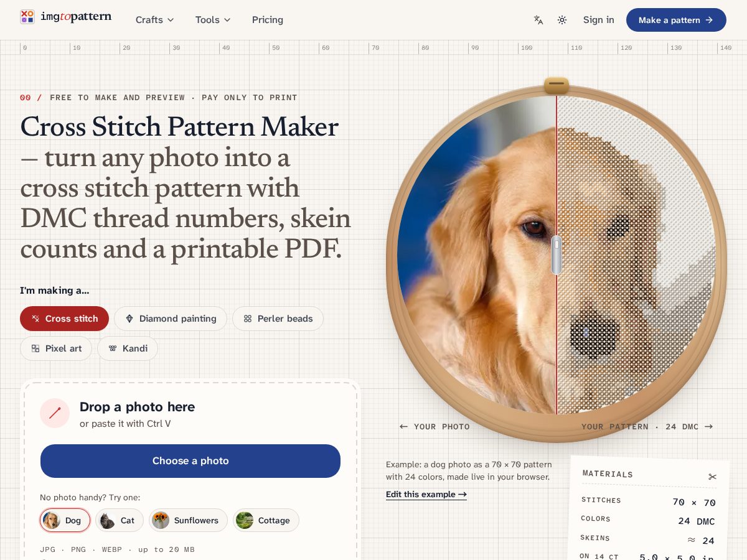The image size is (747, 560).
Task: Expand the Tools dropdown menu
Action: pos(213,20)
